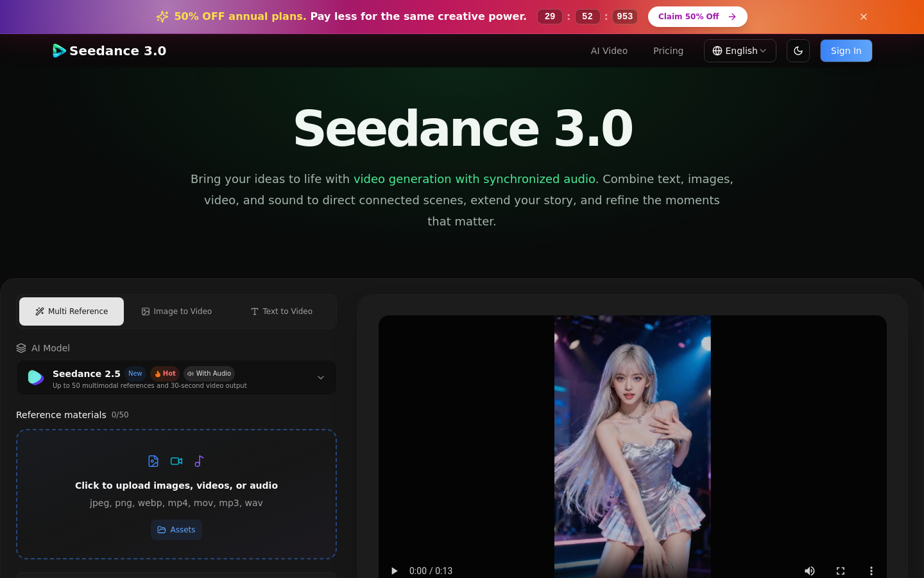
Task: Open the Pricing page
Action: point(668,51)
